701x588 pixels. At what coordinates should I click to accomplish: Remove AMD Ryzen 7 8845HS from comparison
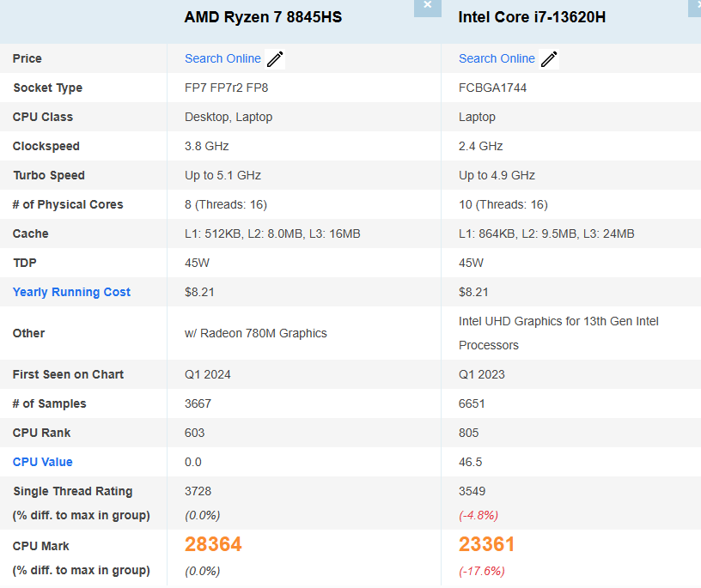[x=428, y=7]
